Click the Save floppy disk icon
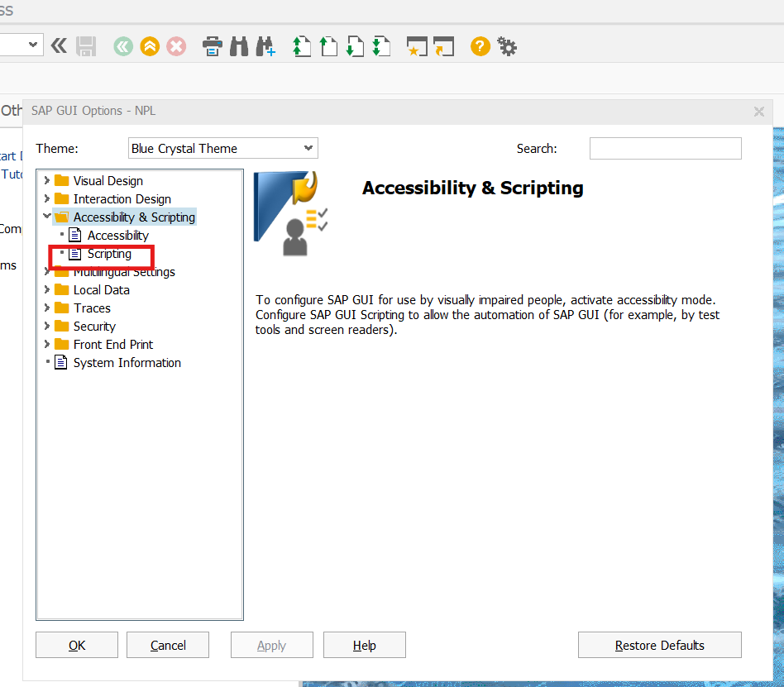 click(86, 46)
